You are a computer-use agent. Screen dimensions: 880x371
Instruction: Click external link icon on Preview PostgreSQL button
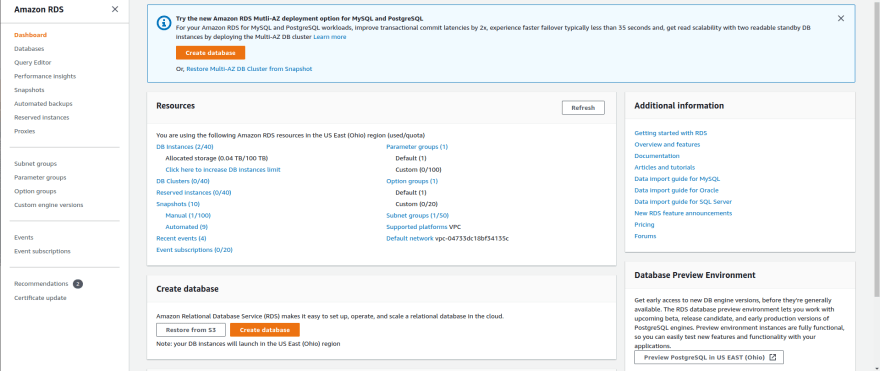772,357
